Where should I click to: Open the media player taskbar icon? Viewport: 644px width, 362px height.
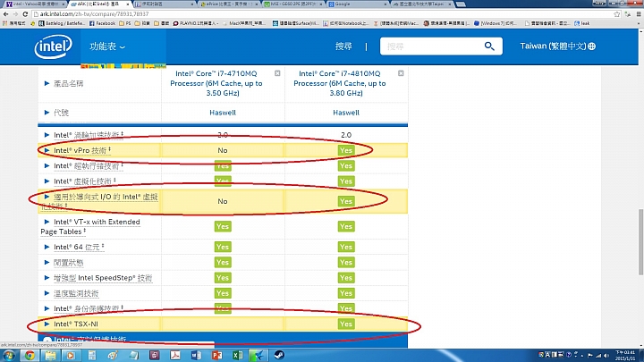click(x=71, y=355)
